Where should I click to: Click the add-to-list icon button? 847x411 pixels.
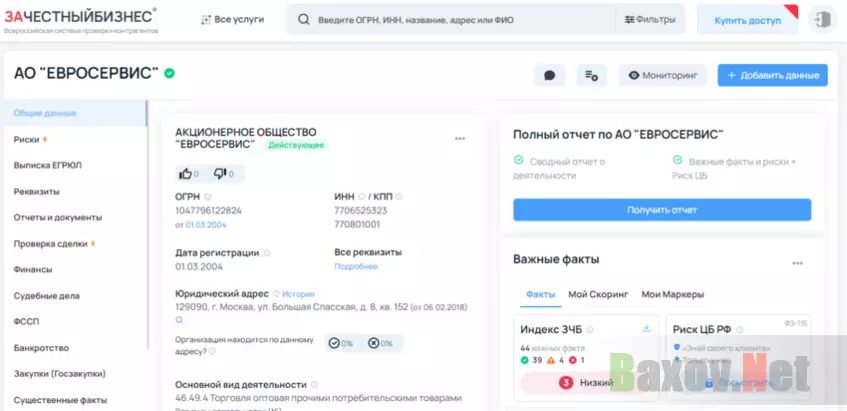591,76
